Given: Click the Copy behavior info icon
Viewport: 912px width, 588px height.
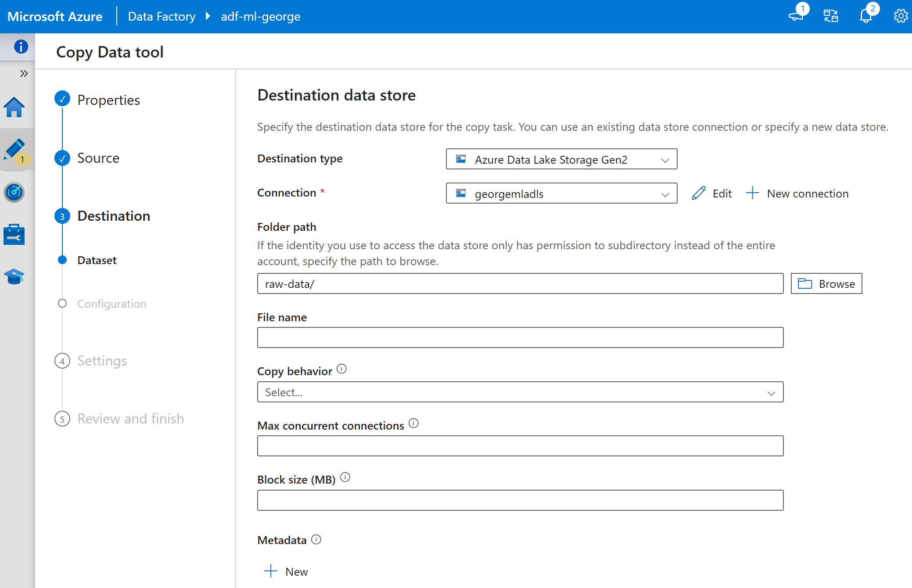Looking at the screenshot, I should [x=341, y=369].
